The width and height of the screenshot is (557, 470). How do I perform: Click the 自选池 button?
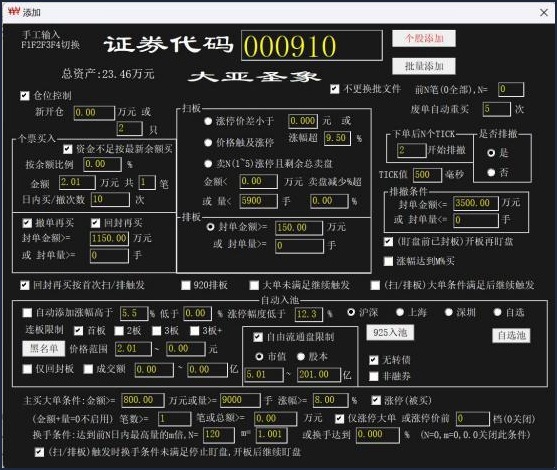click(x=511, y=335)
